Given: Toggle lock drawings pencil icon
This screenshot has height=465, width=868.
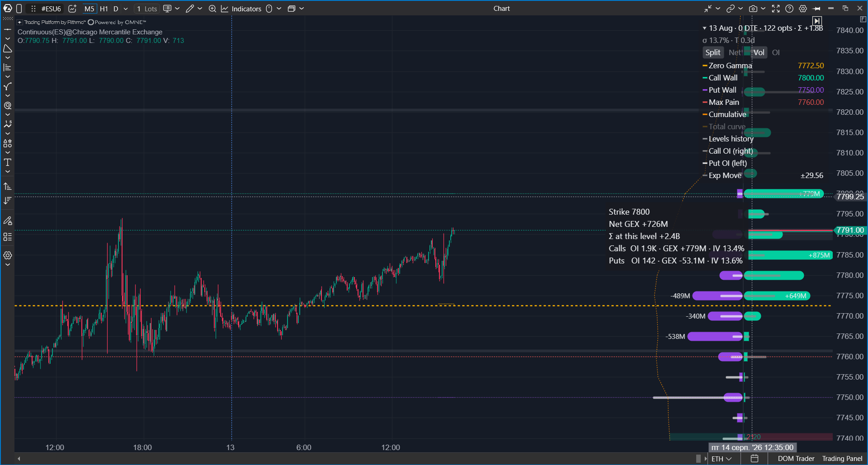Looking at the screenshot, I should pyautogui.click(x=8, y=221).
